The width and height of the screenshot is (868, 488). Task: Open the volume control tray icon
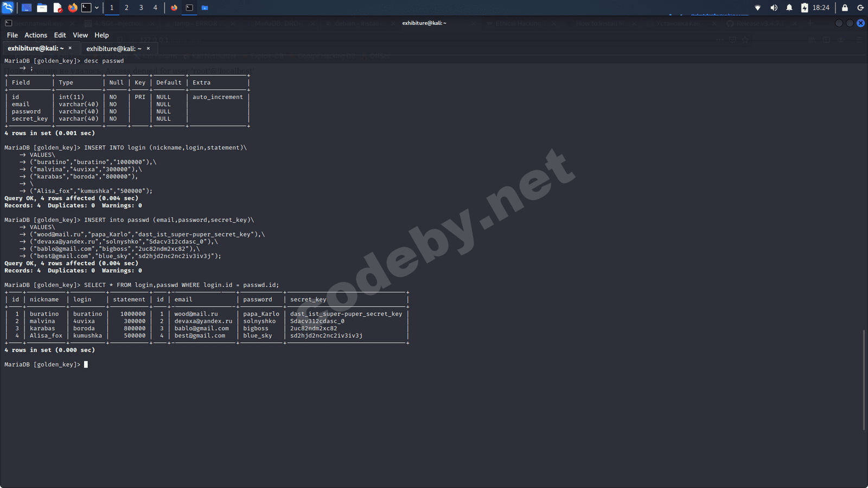point(774,8)
